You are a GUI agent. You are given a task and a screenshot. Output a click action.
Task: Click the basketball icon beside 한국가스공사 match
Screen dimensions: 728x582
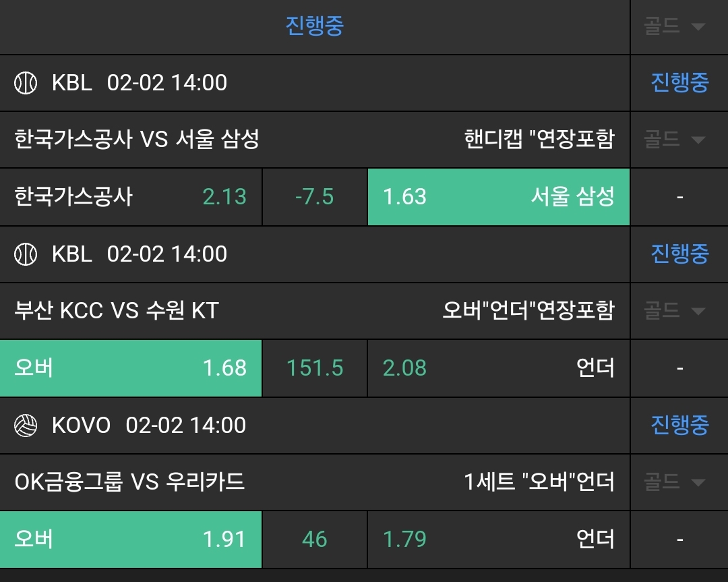25,83
